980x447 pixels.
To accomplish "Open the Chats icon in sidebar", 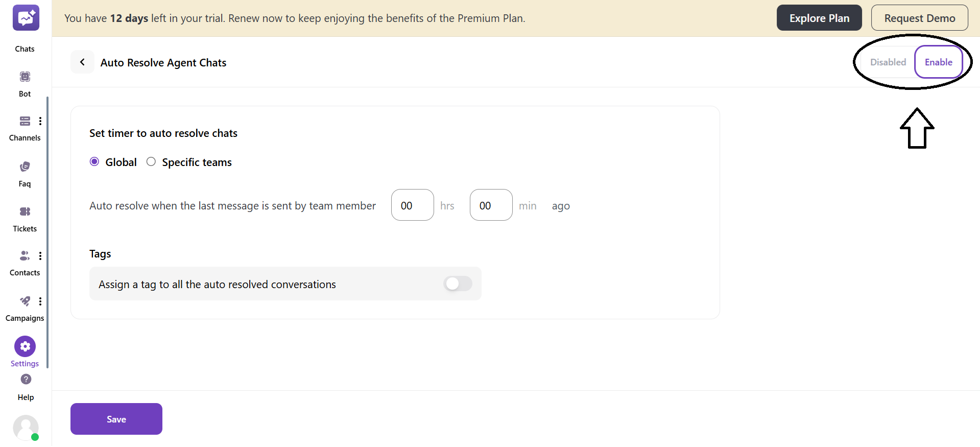I will 26,18.
